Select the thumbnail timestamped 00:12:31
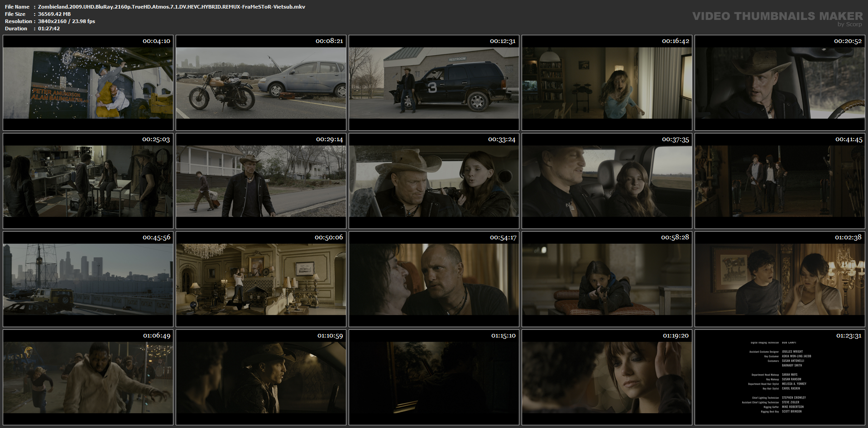 pyautogui.click(x=434, y=83)
